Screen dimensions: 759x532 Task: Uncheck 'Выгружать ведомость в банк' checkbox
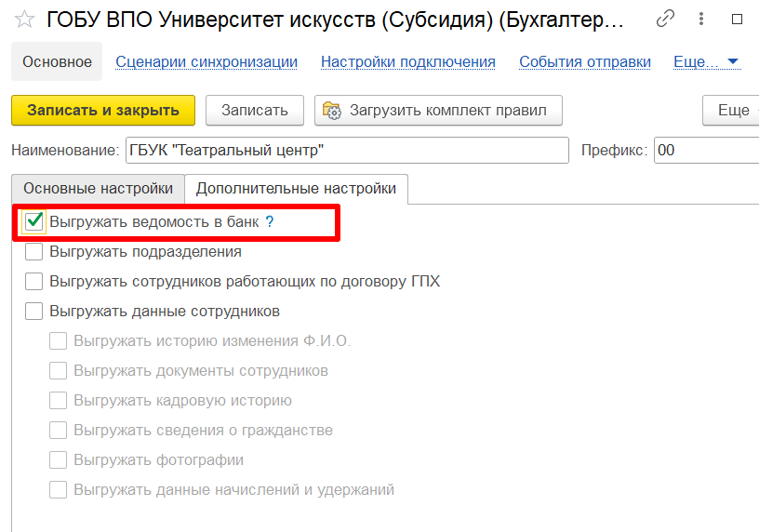tap(34, 221)
